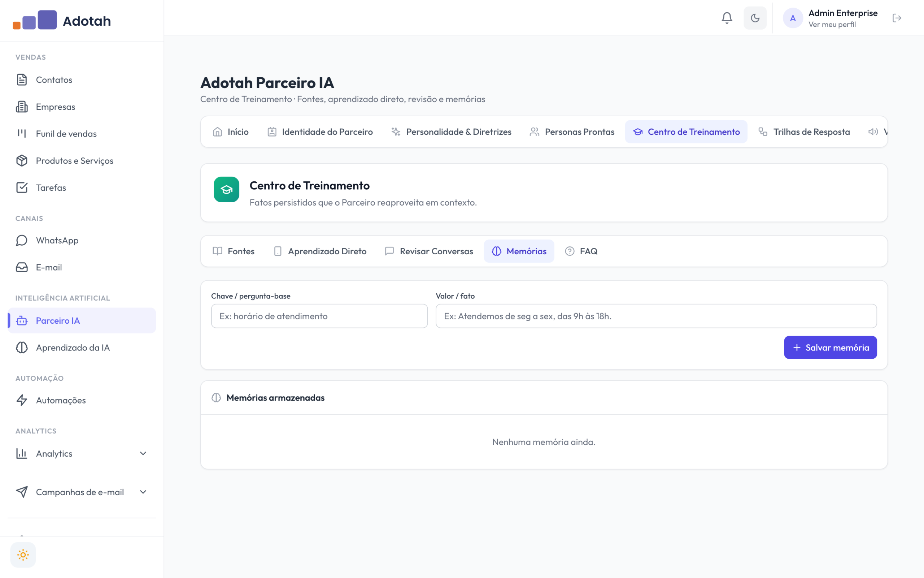Click the Identidade do Parceiro badge icon
This screenshot has height=578, width=924.
[x=272, y=131]
